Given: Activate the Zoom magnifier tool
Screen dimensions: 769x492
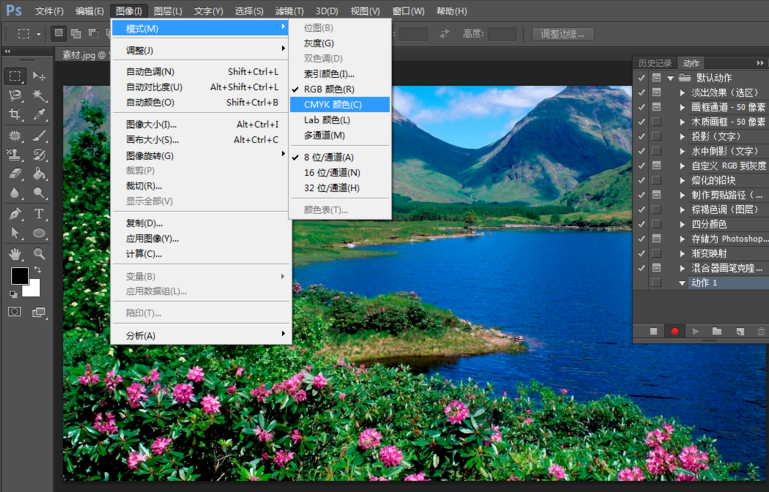Looking at the screenshot, I should [x=40, y=253].
